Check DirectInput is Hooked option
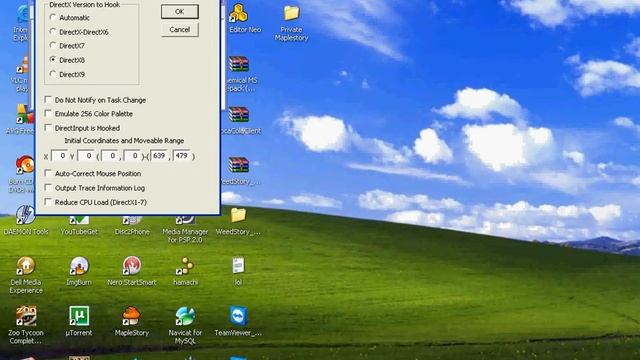 coord(48,128)
